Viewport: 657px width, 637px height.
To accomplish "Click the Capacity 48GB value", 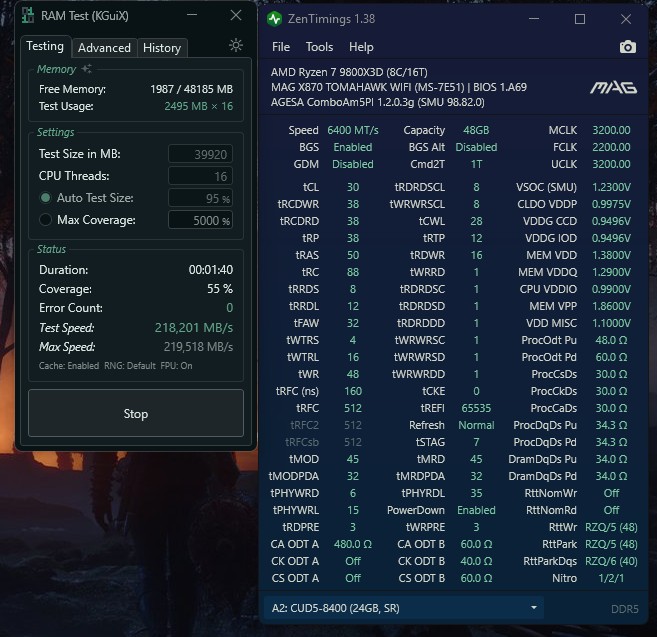I will 476,130.
